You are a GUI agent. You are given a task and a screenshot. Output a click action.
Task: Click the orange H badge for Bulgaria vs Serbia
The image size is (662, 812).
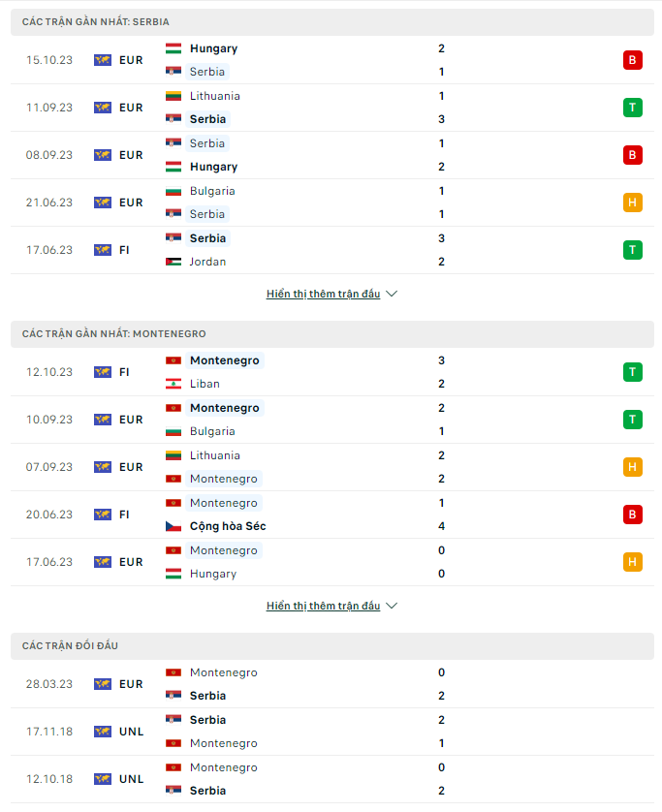tap(633, 203)
